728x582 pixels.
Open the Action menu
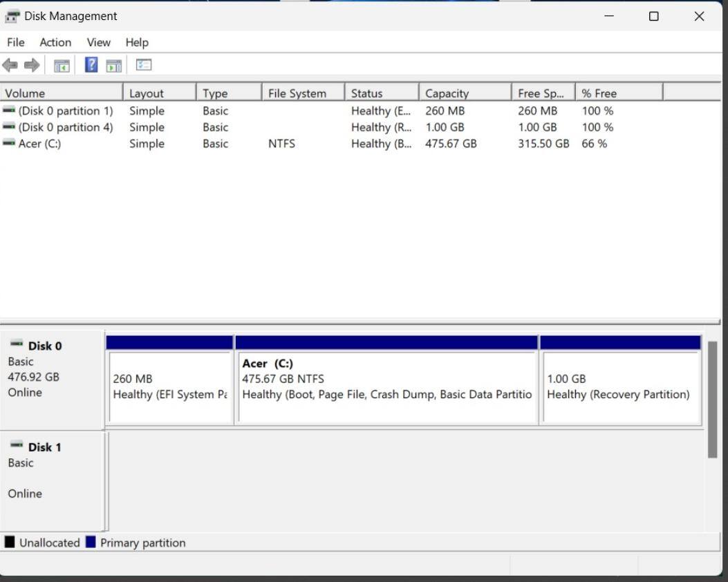click(55, 42)
